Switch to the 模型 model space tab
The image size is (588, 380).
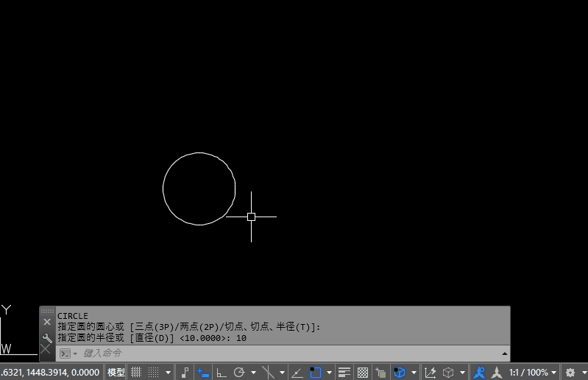pyautogui.click(x=116, y=373)
